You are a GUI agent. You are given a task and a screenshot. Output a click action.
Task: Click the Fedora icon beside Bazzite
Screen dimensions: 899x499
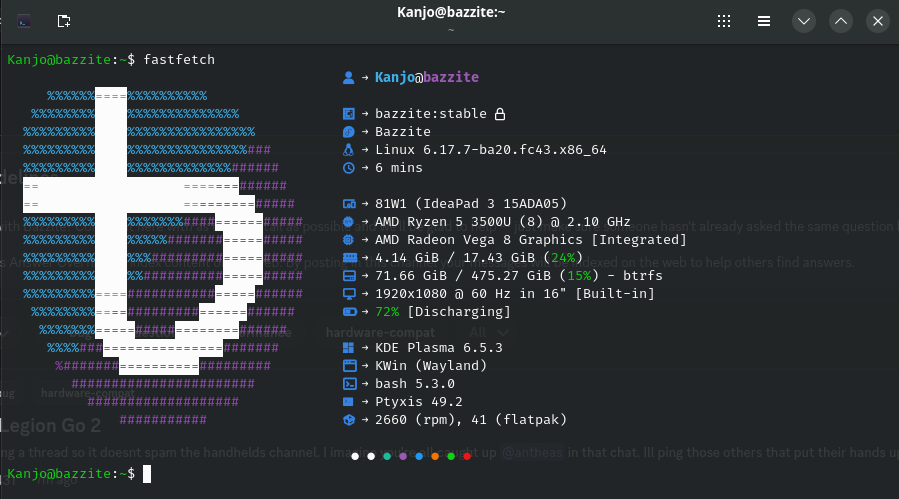pyautogui.click(x=348, y=132)
